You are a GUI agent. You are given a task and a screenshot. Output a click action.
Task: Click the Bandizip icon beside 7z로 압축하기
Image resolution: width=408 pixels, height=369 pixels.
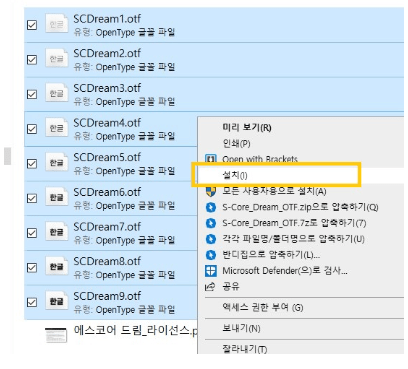[x=211, y=223]
